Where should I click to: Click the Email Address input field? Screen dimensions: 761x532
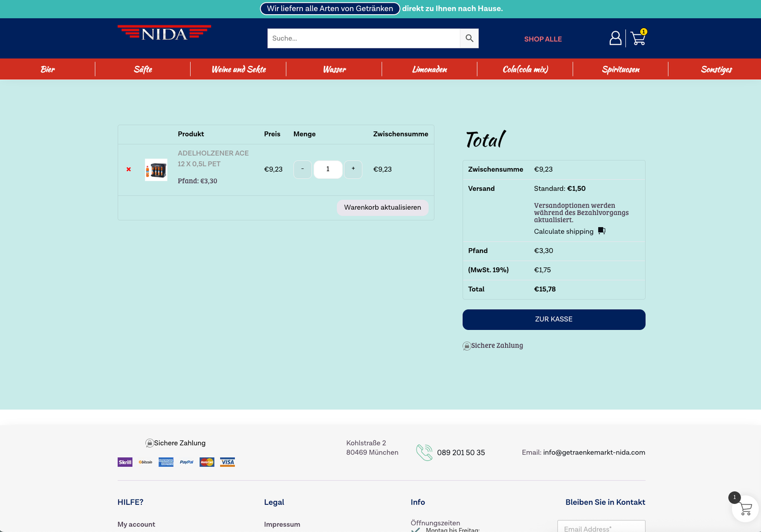click(x=602, y=526)
